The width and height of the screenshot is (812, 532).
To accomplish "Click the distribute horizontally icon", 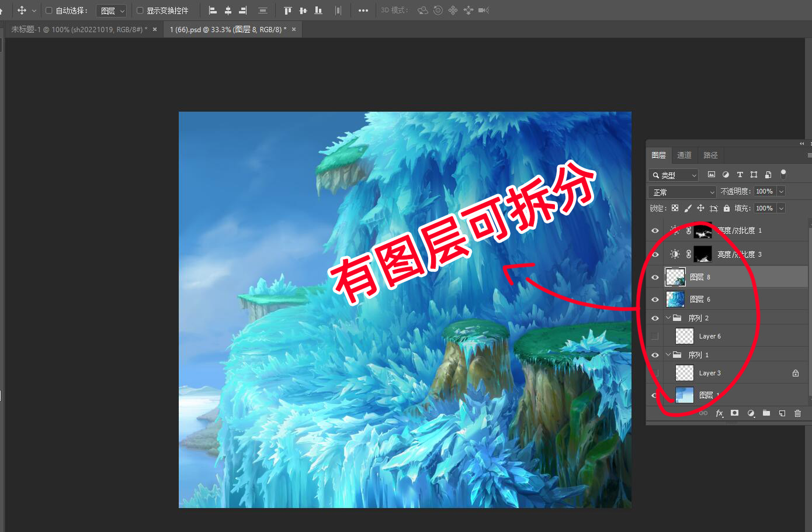I will tap(338, 11).
